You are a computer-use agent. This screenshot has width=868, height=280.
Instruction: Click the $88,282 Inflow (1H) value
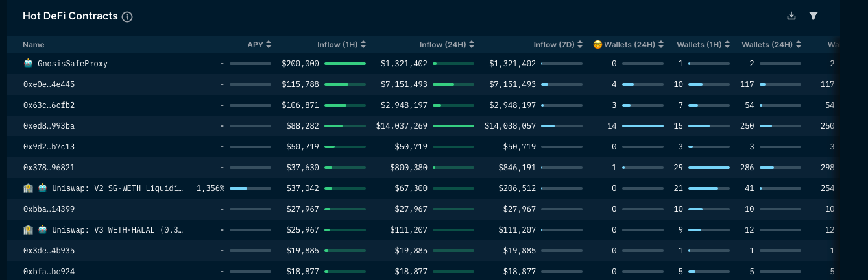302,126
